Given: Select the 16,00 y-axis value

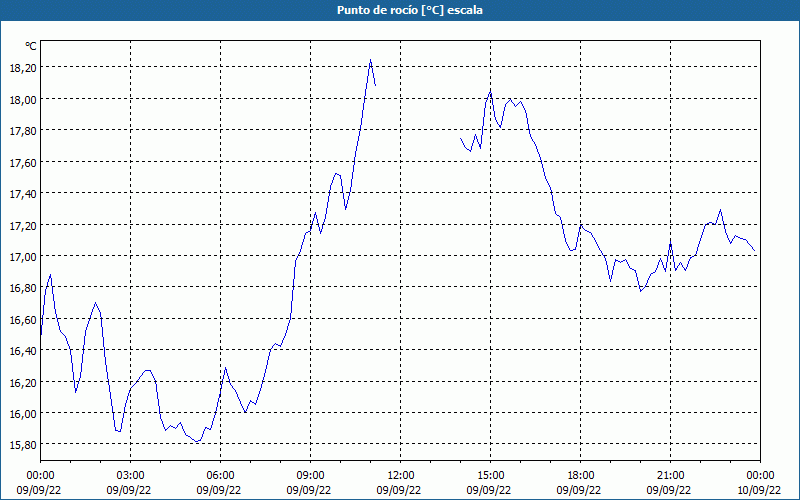Looking at the screenshot, I should pyautogui.click(x=23, y=413).
